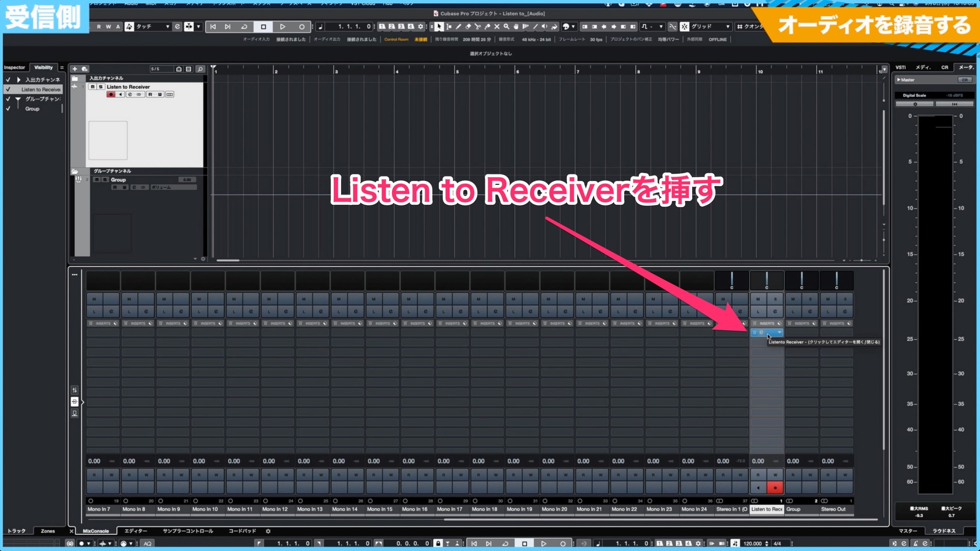
Task: Click Show Faders icon in MixConsole left strip
Action: [75, 390]
